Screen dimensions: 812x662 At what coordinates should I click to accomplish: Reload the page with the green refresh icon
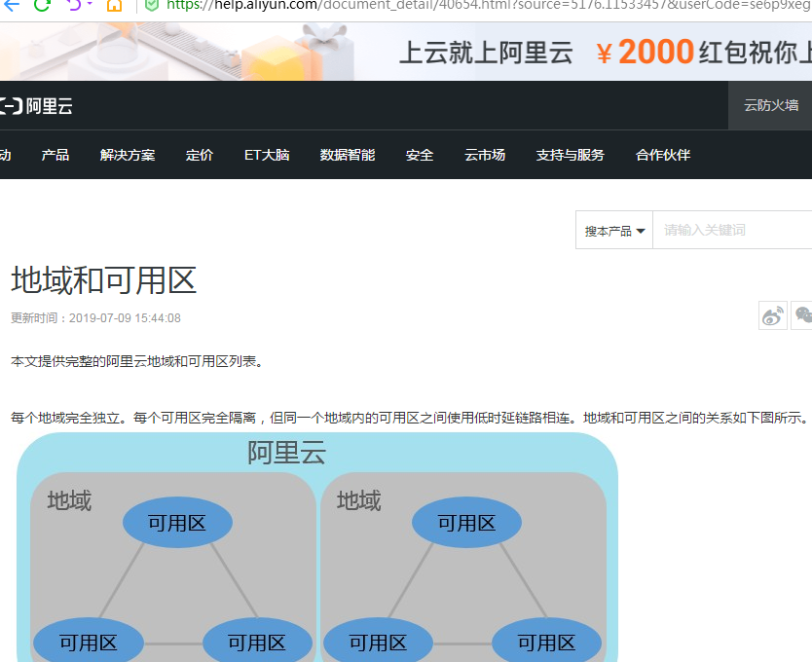(42, 5)
